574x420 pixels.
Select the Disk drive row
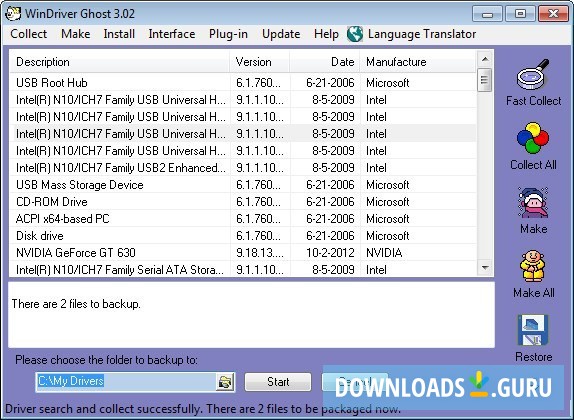tap(243, 235)
